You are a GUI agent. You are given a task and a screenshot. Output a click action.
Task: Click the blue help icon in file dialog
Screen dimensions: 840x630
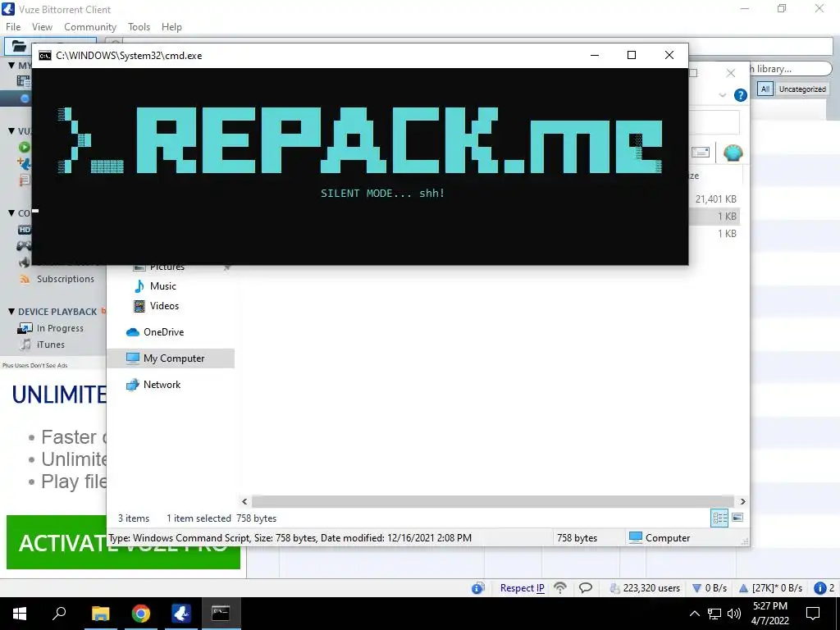point(741,95)
